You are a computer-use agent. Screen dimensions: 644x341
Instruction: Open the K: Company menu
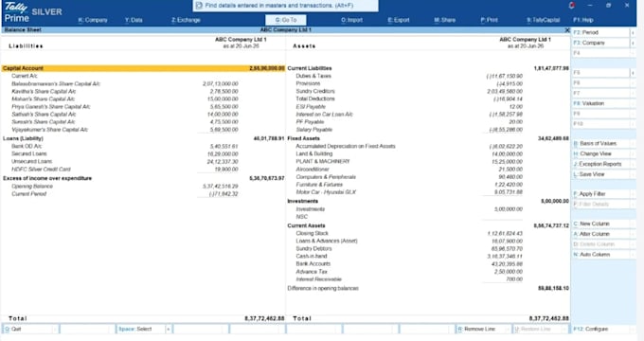pyautogui.click(x=93, y=20)
